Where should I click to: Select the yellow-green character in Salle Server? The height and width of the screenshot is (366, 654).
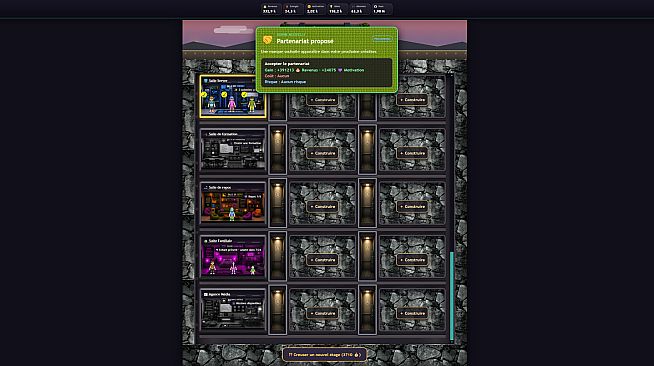click(252, 104)
